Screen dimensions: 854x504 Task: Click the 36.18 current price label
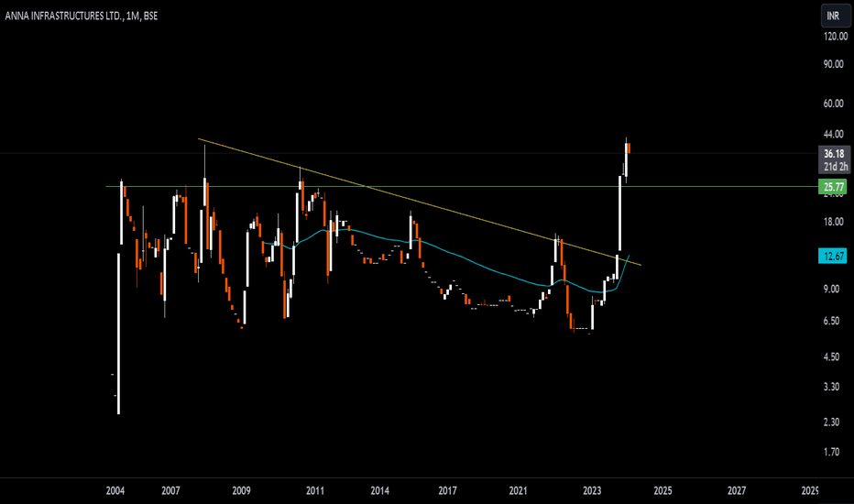click(x=834, y=154)
